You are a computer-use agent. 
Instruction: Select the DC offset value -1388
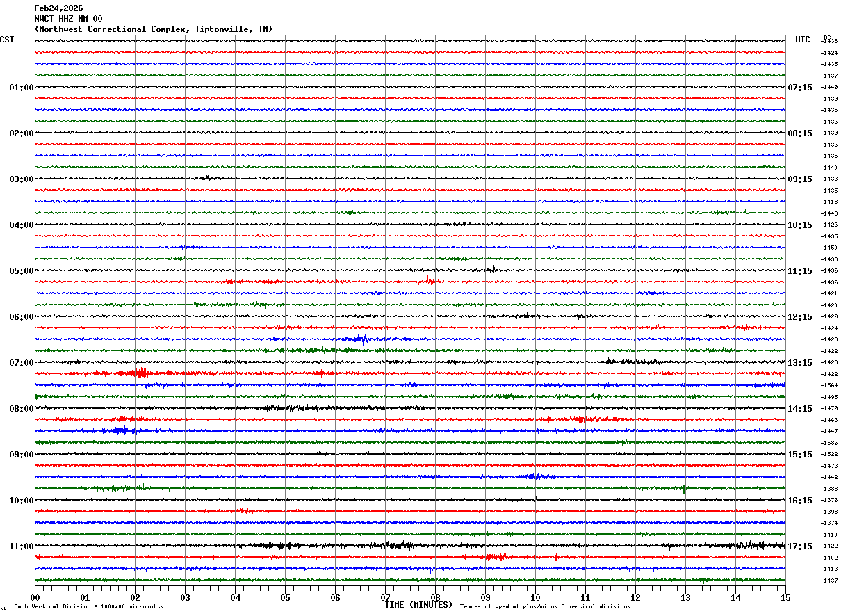coord(828,489)
